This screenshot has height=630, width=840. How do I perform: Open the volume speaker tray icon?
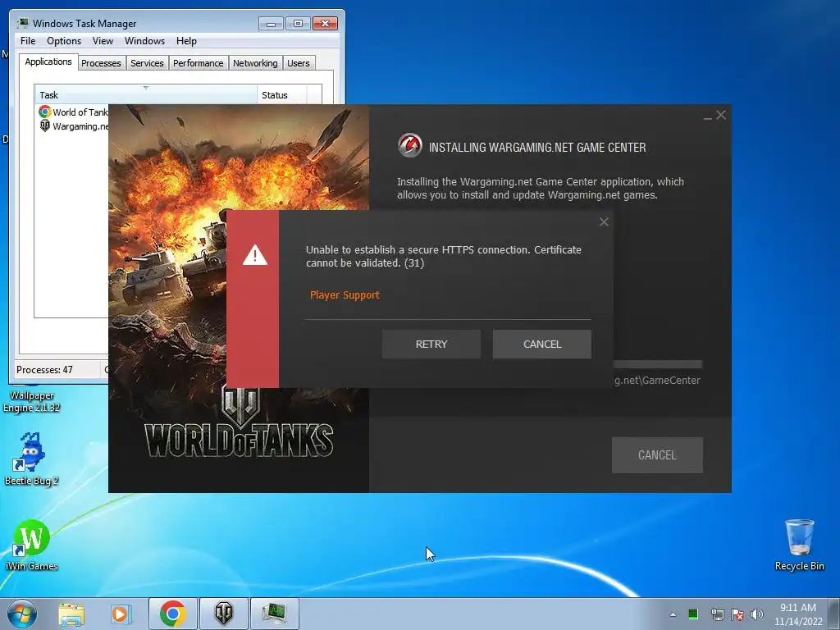(x=756, y=614)
